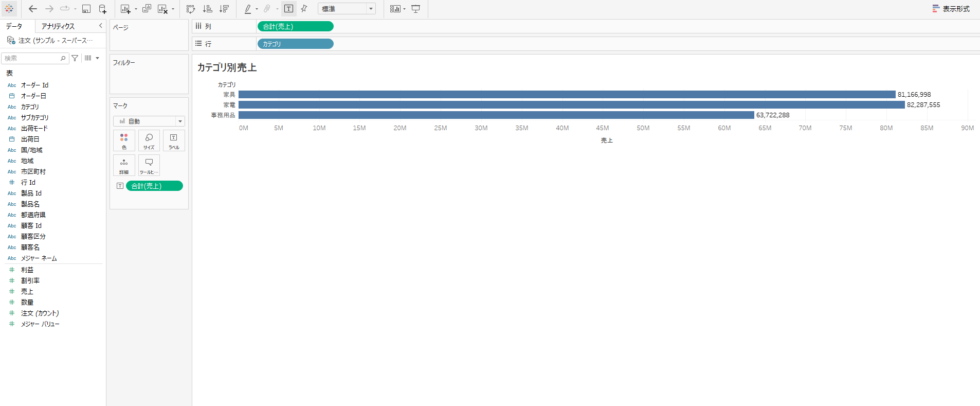The image size is (980, 406).
Task: Click the Redo forward arrow
Action: click(x=49, y=9)
